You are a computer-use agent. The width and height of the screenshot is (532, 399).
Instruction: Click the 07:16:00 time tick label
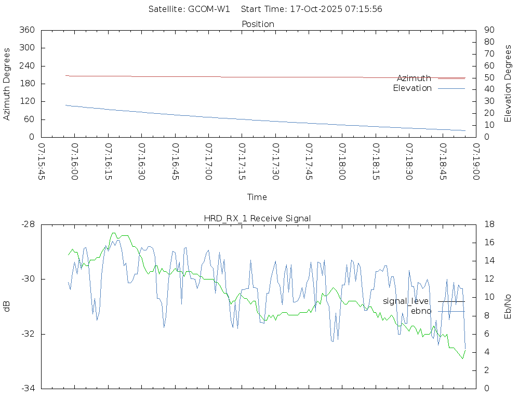click(x=75, y=162)
